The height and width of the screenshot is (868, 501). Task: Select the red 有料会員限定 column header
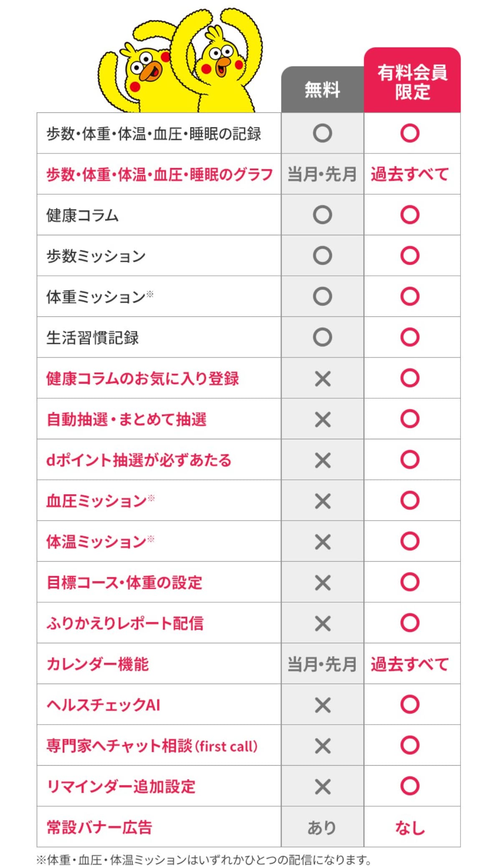tap(412, 81)
